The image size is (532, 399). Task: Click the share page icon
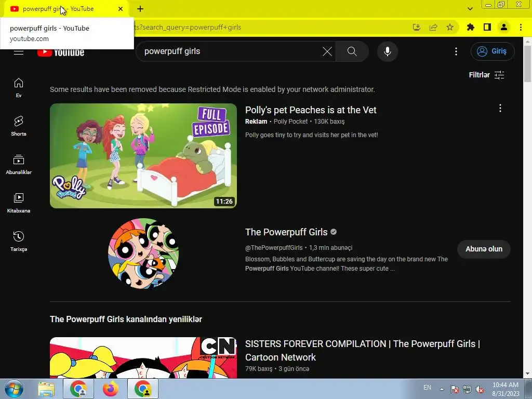pyautogui.click(x=433, y=27)
